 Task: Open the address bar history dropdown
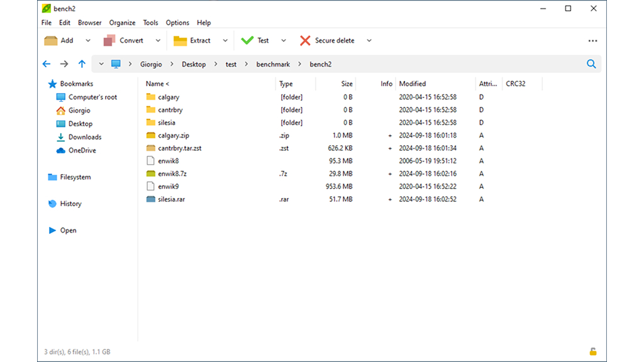tap(101, 64)
